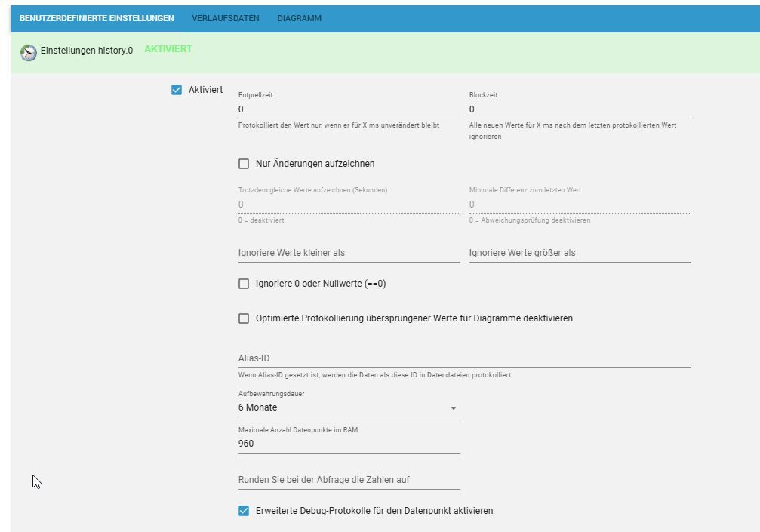Enable Nur Änderungen aufzeichnen checkbox
The width and height of the screenshot is (760, 532).
pos(244,164)
